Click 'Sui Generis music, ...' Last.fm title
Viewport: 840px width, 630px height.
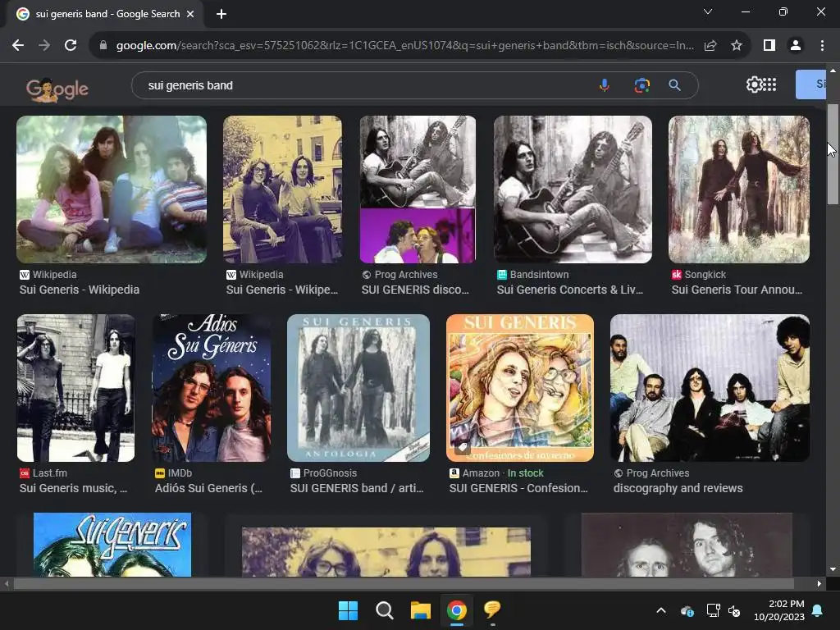(73, 489)
